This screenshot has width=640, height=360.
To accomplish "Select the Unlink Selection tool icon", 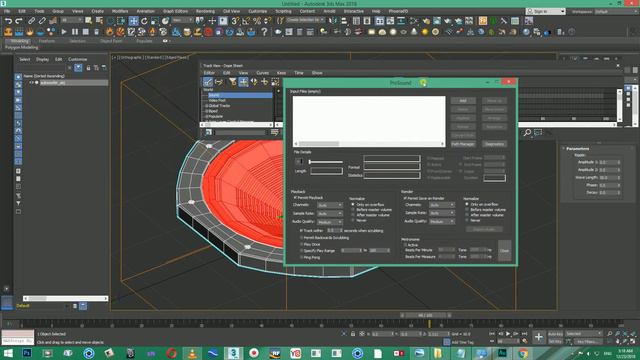I will click(42, 20).
